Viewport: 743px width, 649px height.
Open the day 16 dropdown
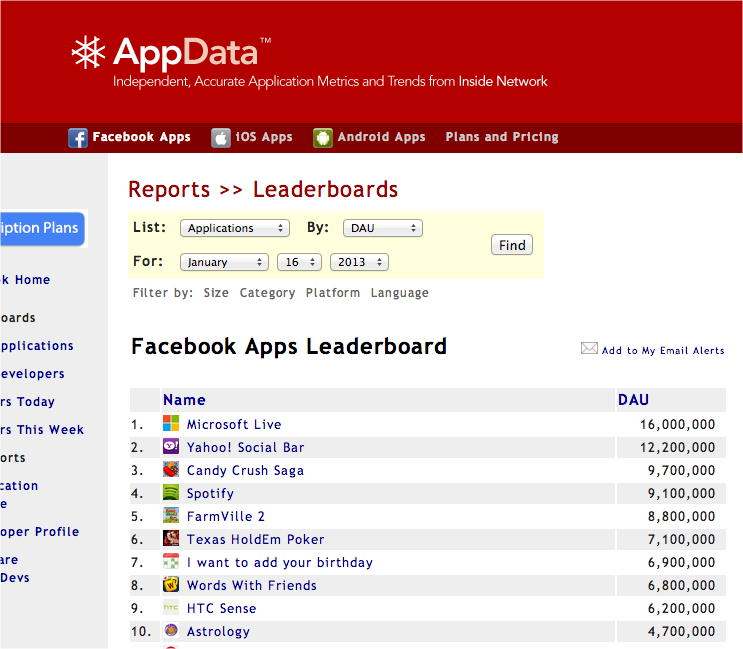coord(299,262)
